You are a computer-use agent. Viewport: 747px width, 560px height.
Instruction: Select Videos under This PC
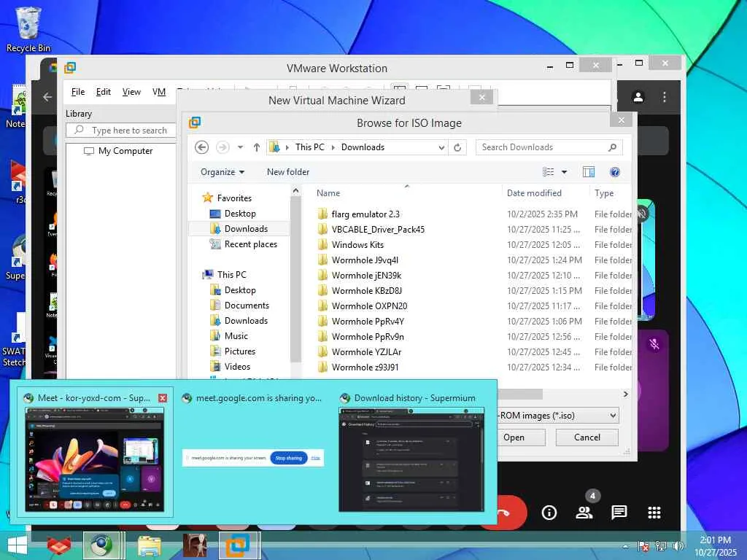point(231,366)
